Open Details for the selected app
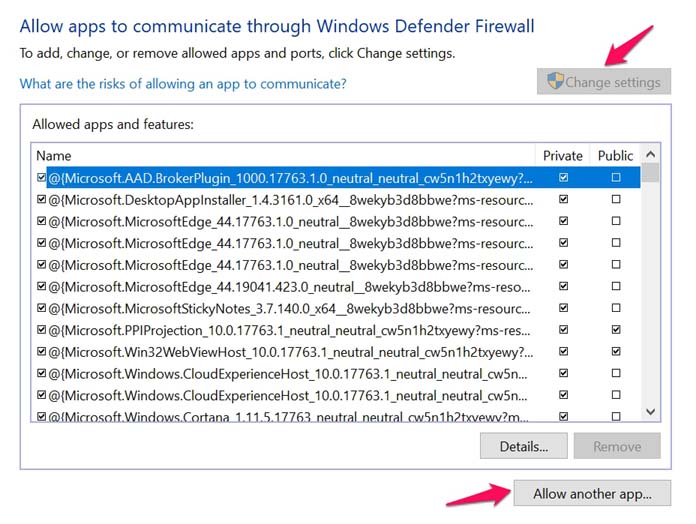 point(524,446)
